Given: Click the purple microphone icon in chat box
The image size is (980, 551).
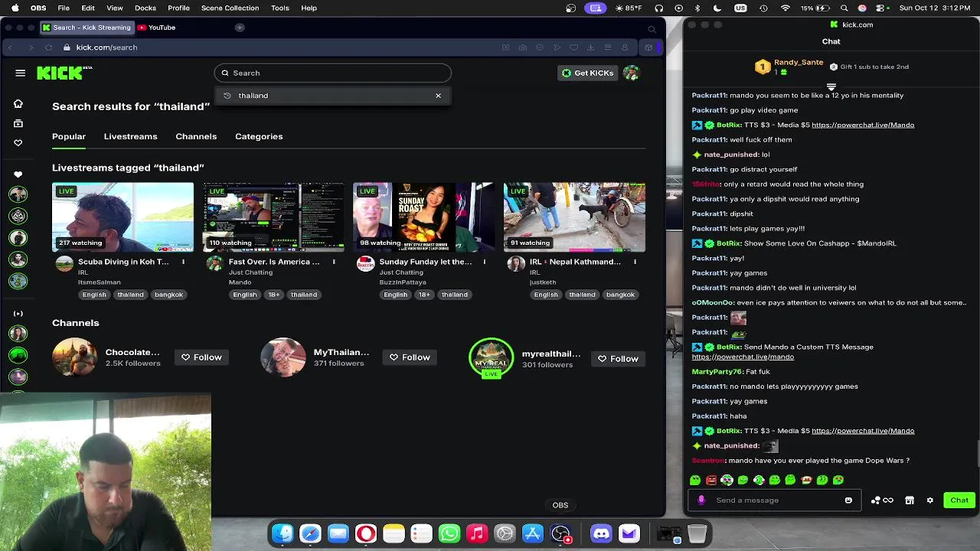Looking at the screenshot, I should [x=701, y=500].
